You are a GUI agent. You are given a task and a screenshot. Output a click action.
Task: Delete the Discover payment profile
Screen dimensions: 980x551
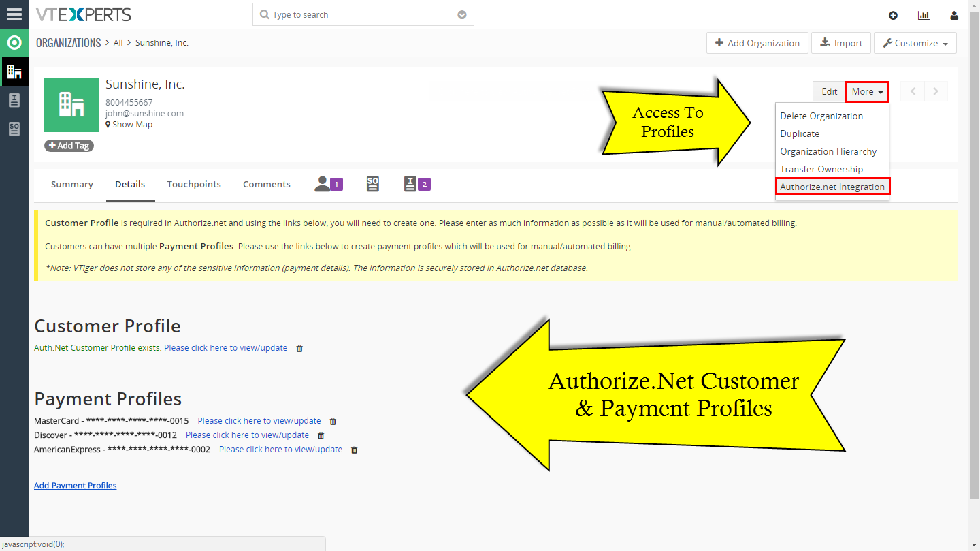321,436
